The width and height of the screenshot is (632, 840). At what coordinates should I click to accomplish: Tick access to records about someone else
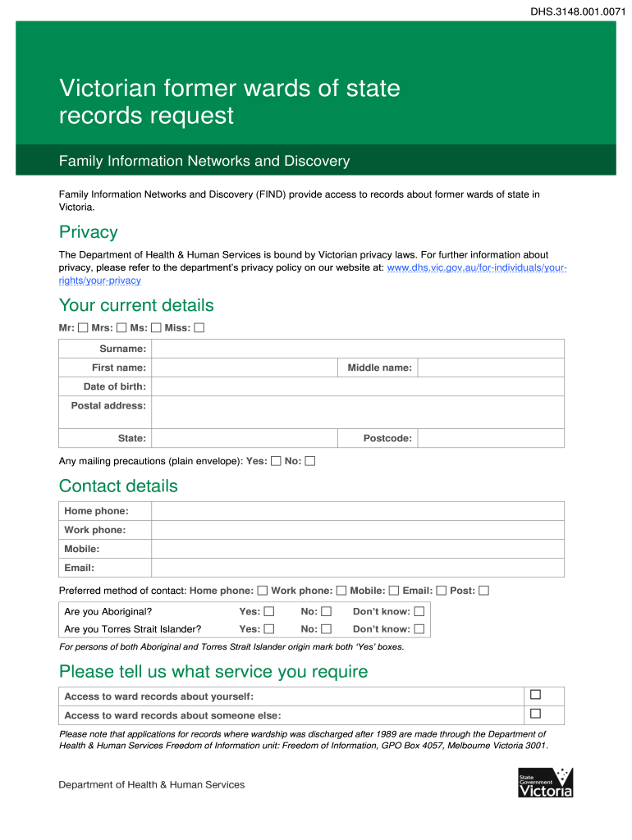pyautogui.click(x=535, y=714)
